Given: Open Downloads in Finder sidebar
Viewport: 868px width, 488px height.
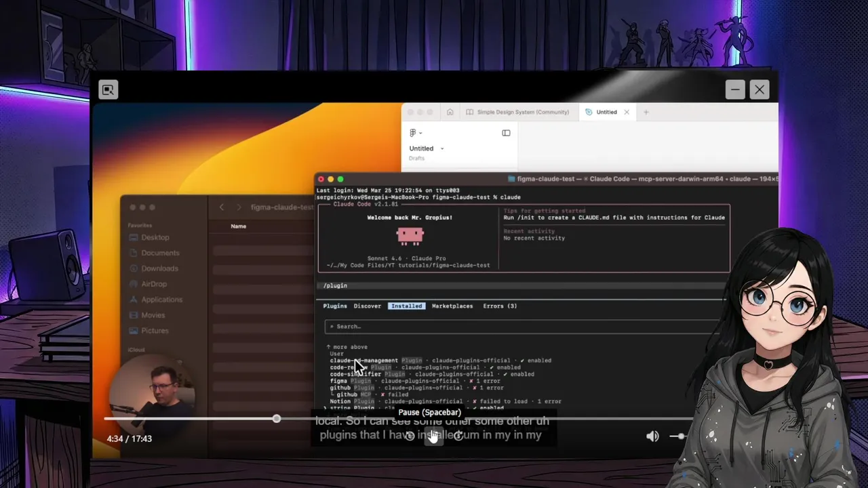Looking at the screenshot, I should [154, 268].
